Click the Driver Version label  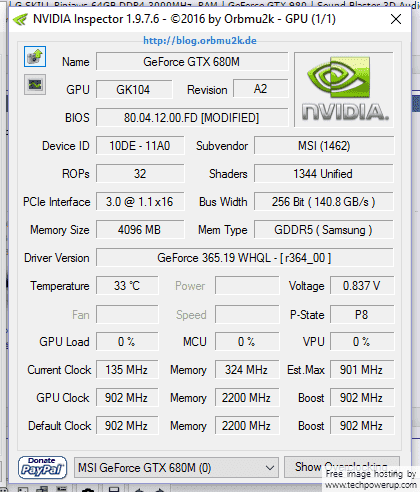[x=57, y=258]
